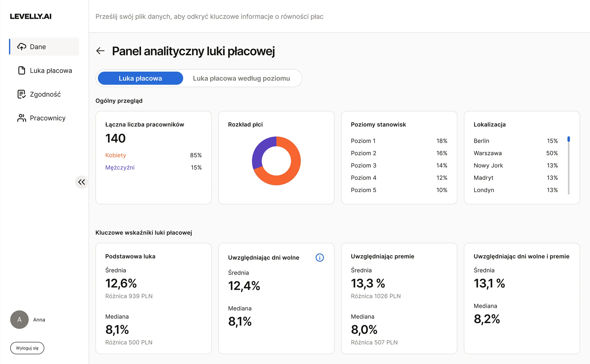The image size is (590, 364).
Task: Click the Różnica 1026 PLN text
Action: [376, 296]
